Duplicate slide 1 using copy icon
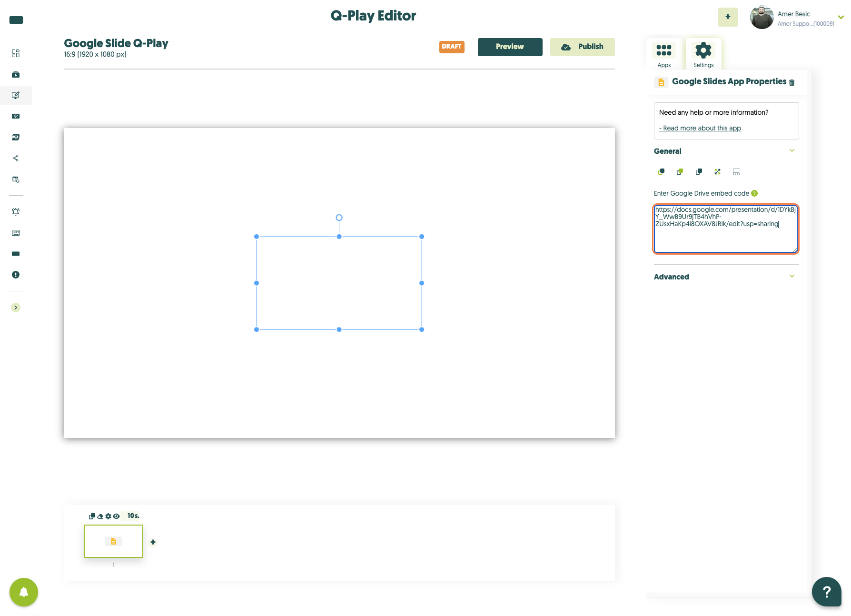This screenshot has height=616, width=851. (x=92, y=516)
